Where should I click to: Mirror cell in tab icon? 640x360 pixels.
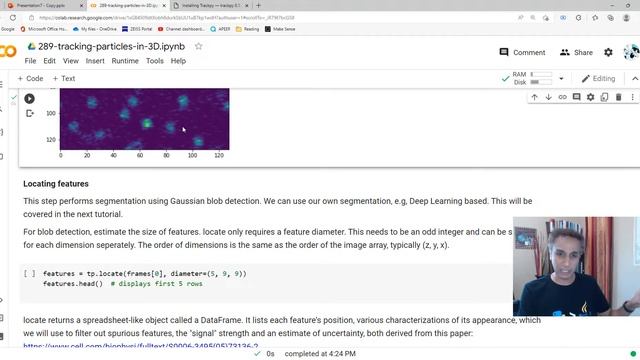(604, 97)
